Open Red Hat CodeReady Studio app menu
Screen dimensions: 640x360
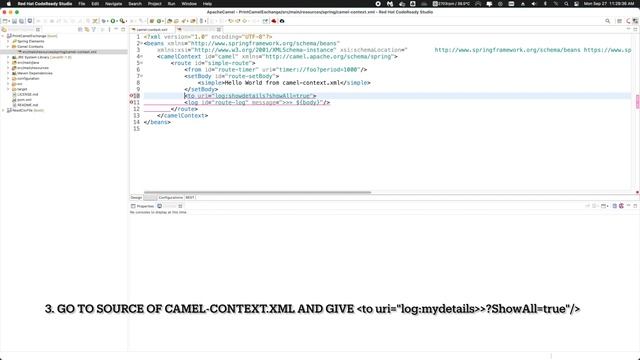(x=44, y=4)
